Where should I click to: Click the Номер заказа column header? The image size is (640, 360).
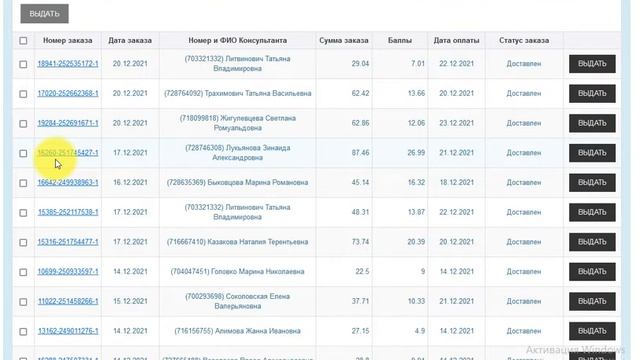click(x=68, y=40)
